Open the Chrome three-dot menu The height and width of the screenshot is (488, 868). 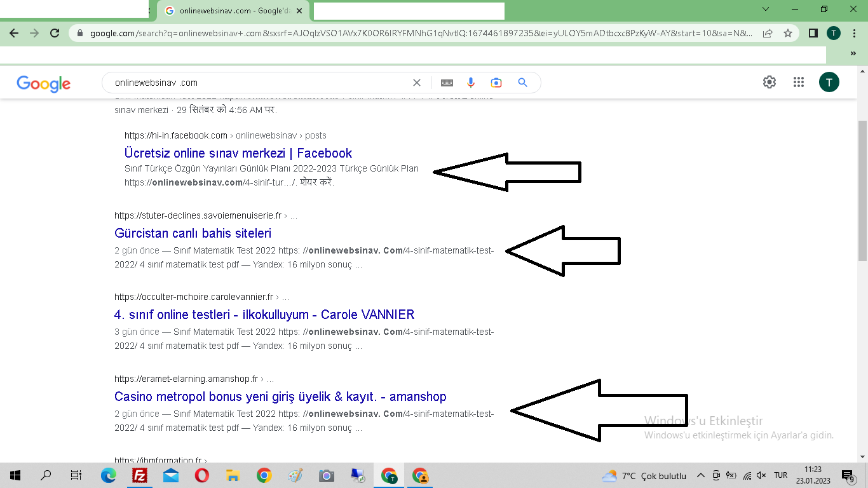tap(854, 33)
